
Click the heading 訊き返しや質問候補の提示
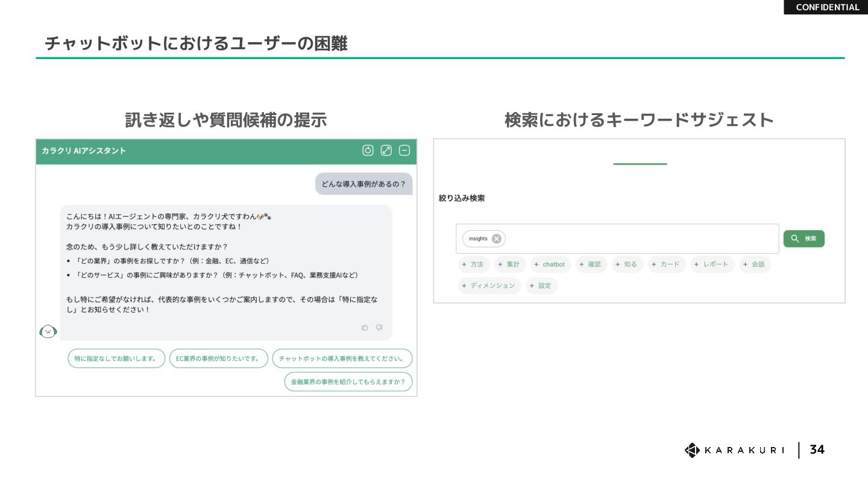point(226,120)
